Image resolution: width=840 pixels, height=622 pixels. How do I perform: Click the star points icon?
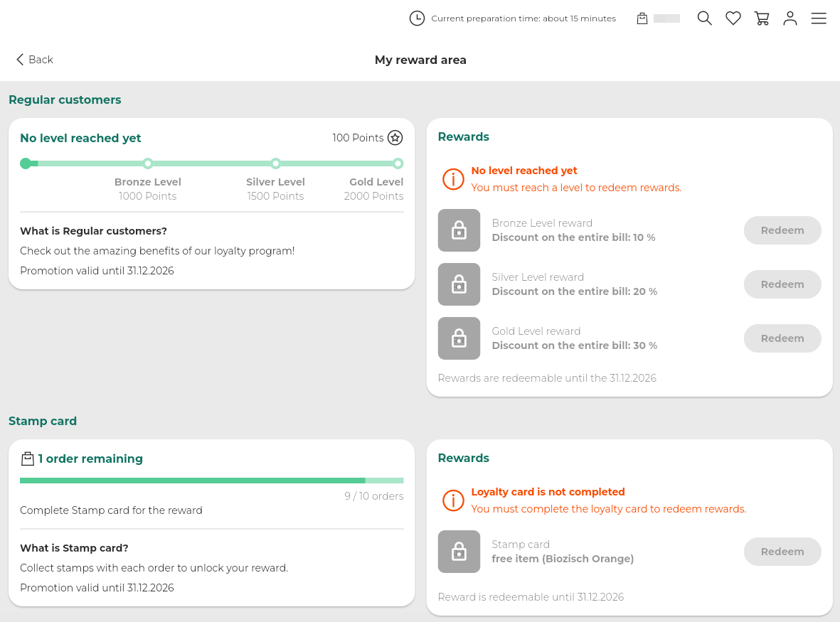(395, 138)
